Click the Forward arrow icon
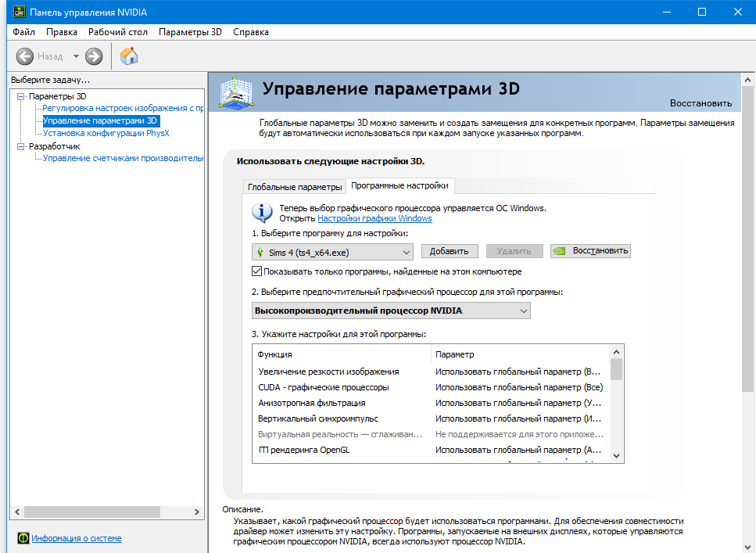This screenshot has width=756, height=553. [x=94, y=56]
